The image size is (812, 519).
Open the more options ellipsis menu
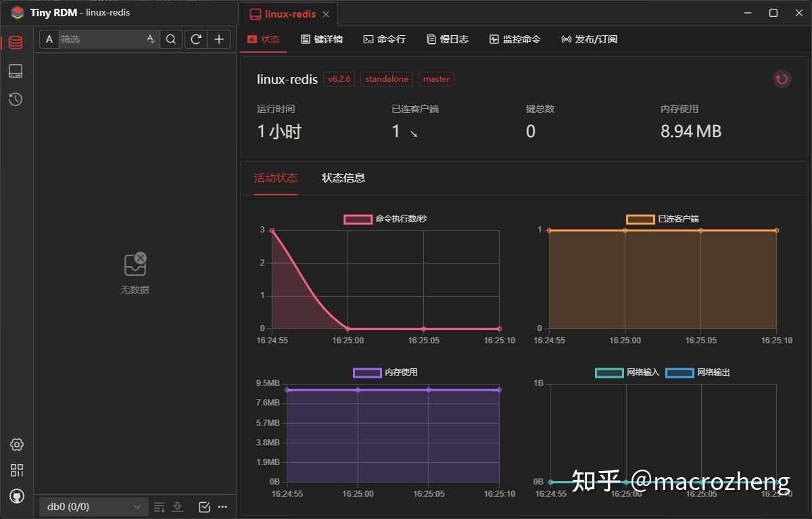222,506
